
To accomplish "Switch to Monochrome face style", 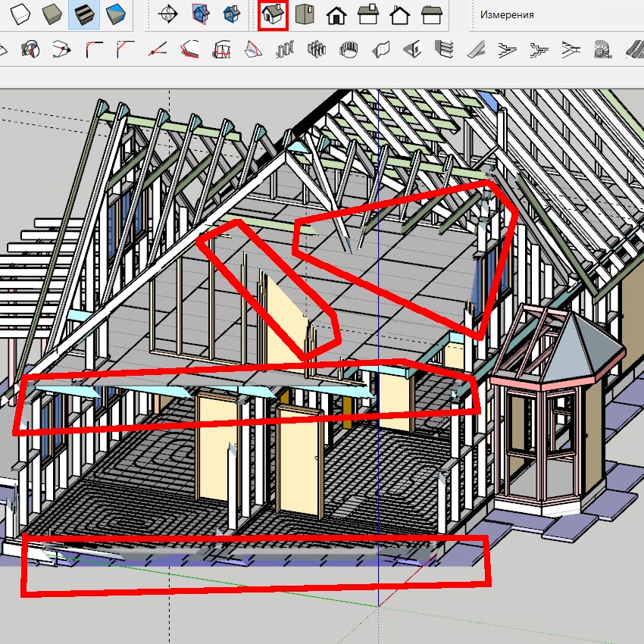I will [x=116, y=14].
